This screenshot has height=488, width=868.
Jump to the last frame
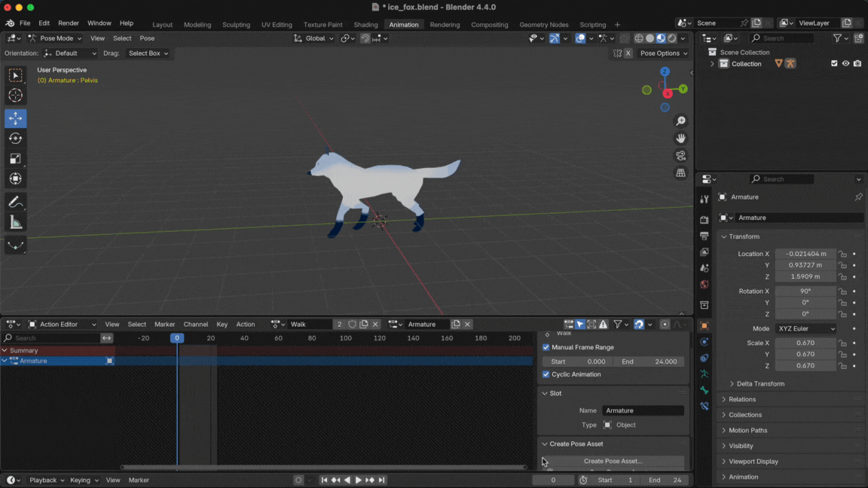(x=381, y=480)
